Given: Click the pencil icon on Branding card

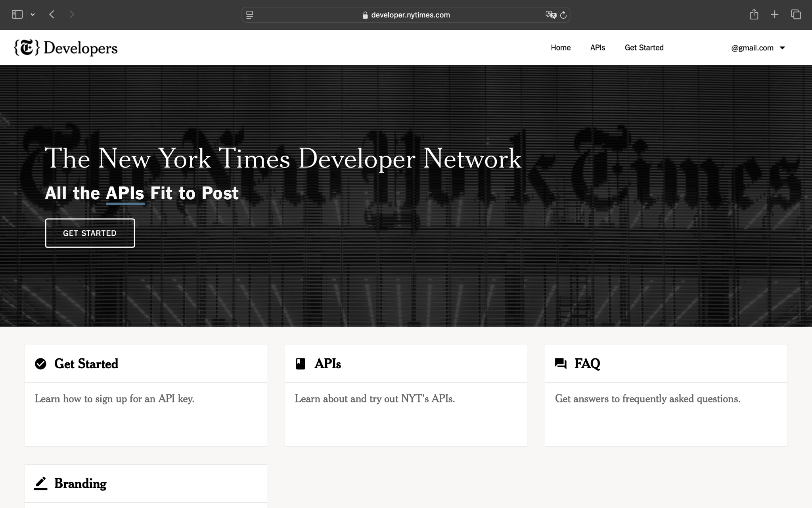Looking at the screenshot, I should (x=40, y=483).
